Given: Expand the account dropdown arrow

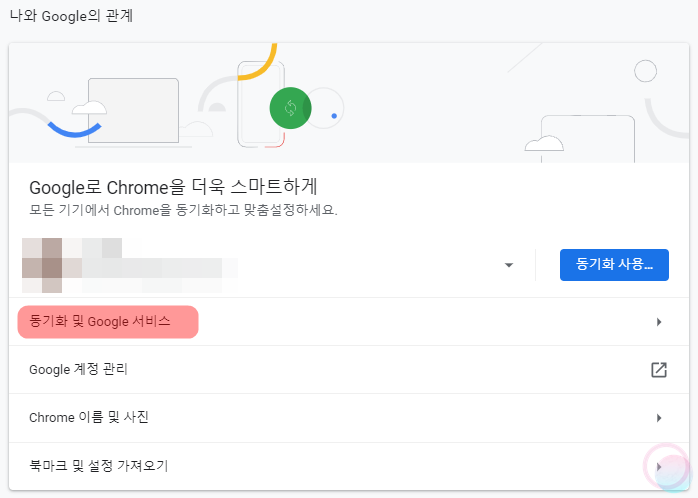Looking at the screenshot, I should pos(509,265).
